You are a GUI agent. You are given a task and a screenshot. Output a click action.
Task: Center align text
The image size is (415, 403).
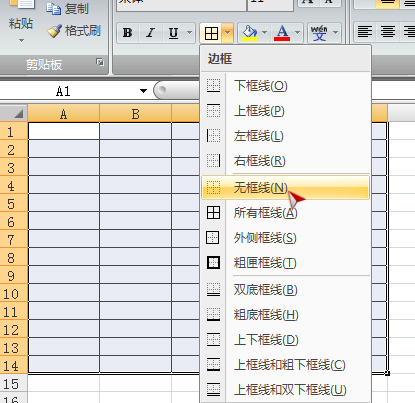388,32
